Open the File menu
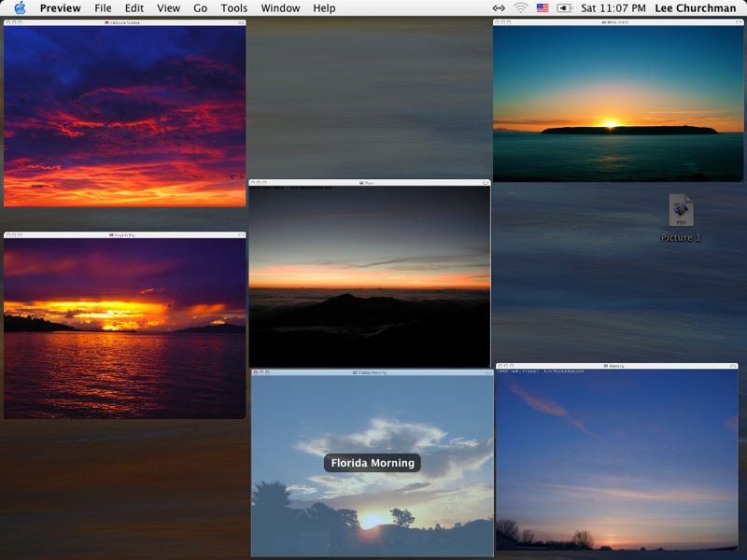 click(103, 8)
